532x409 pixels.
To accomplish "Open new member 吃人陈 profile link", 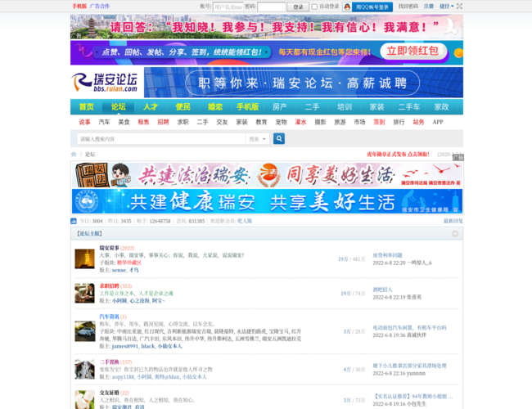I will (x=245, y=221).
